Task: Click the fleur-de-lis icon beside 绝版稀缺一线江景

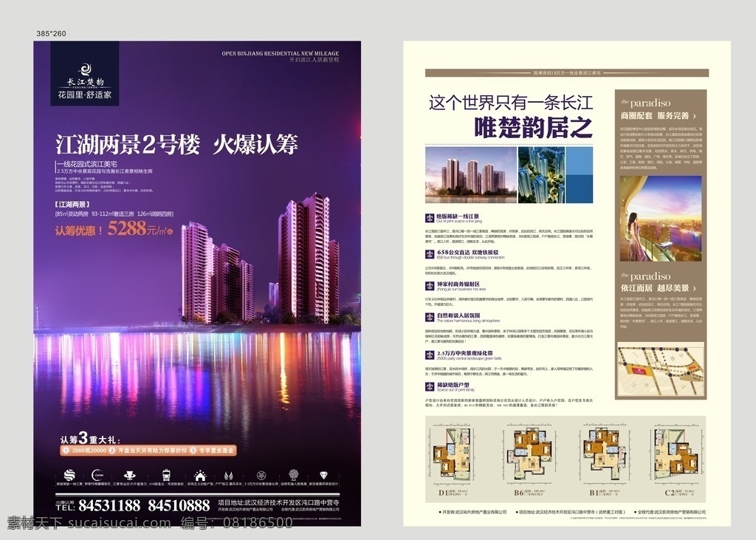Action: [x=430, y=218]
